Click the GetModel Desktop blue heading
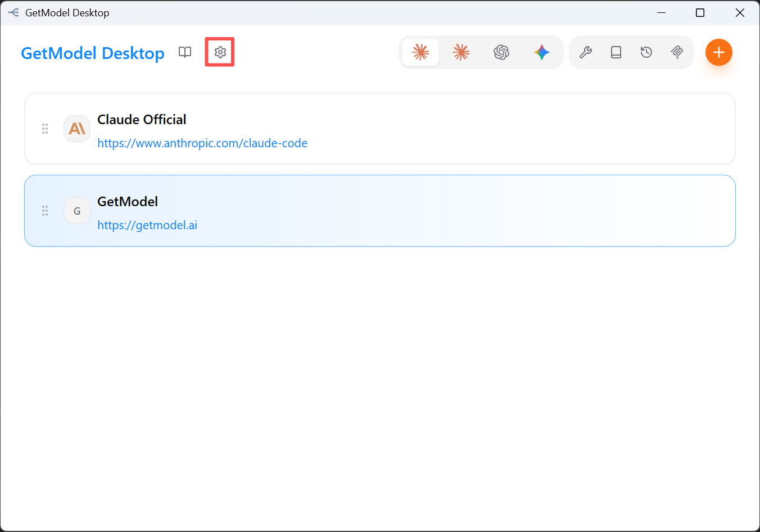Screen dimensions: 760x532 (93, 53)
